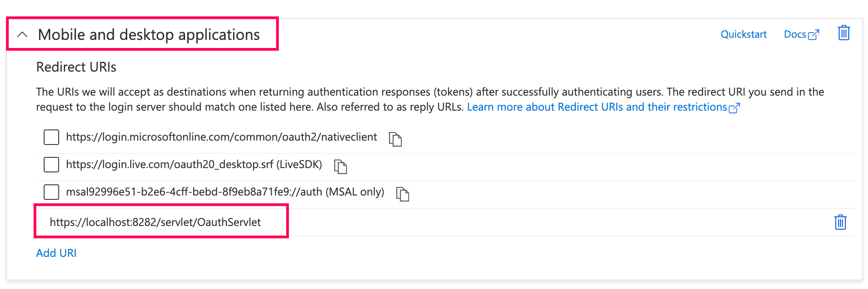Copy the login.live.com LiveSDK URI

(340, 166)
